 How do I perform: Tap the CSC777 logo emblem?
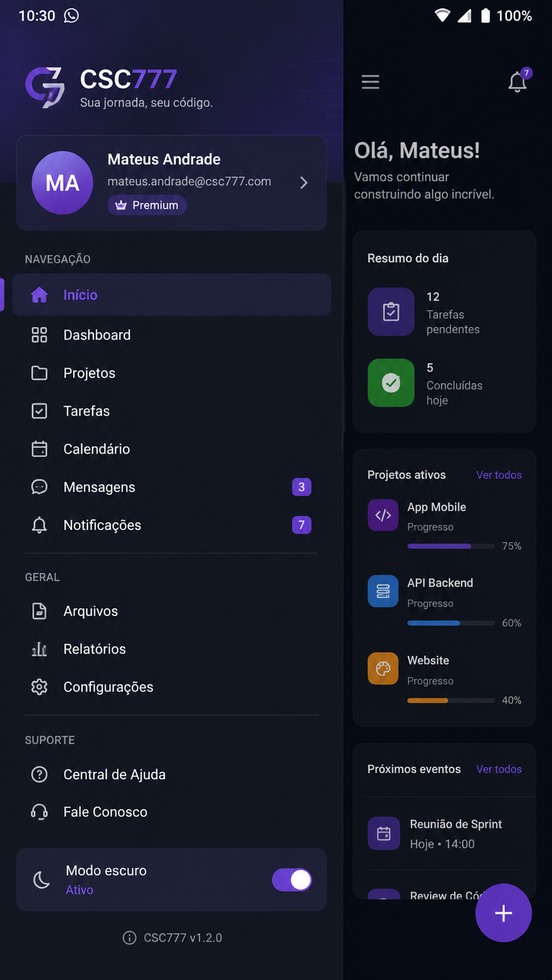point(45,87)
